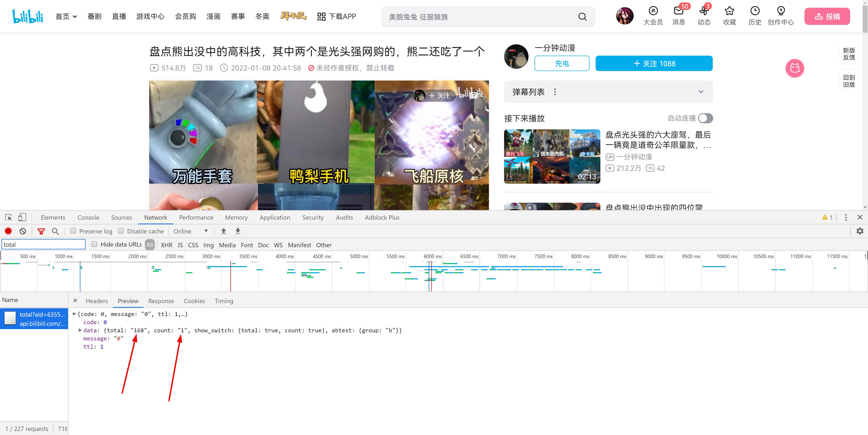
Task: Click the search magnifier icon in search box
Action: click(582, 17)
